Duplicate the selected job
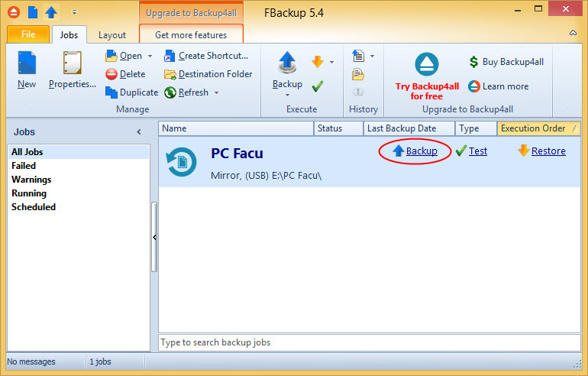This screenshot has height=376, width=588. [131, 92]
